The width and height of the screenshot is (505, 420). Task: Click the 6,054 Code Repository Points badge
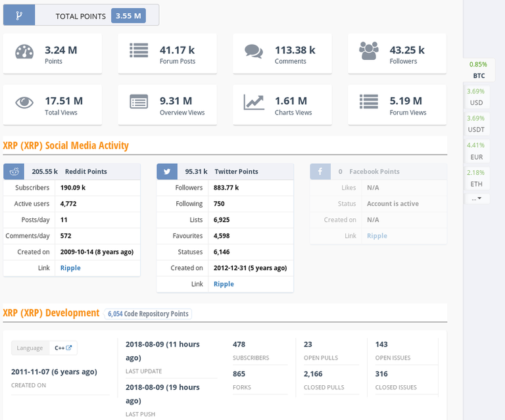[x=148, y=314]
